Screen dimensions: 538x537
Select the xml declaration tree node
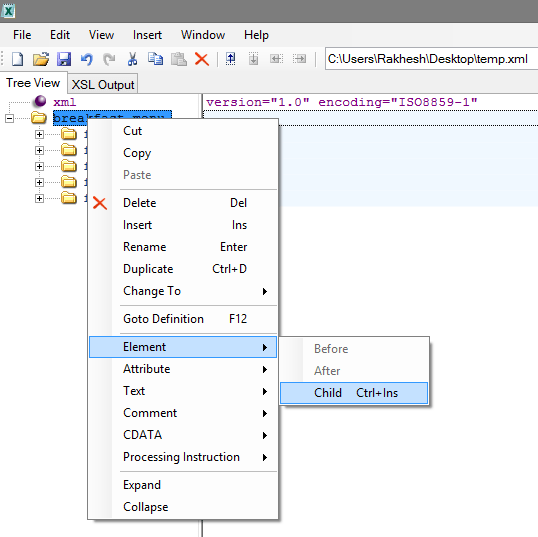point(65,102)
